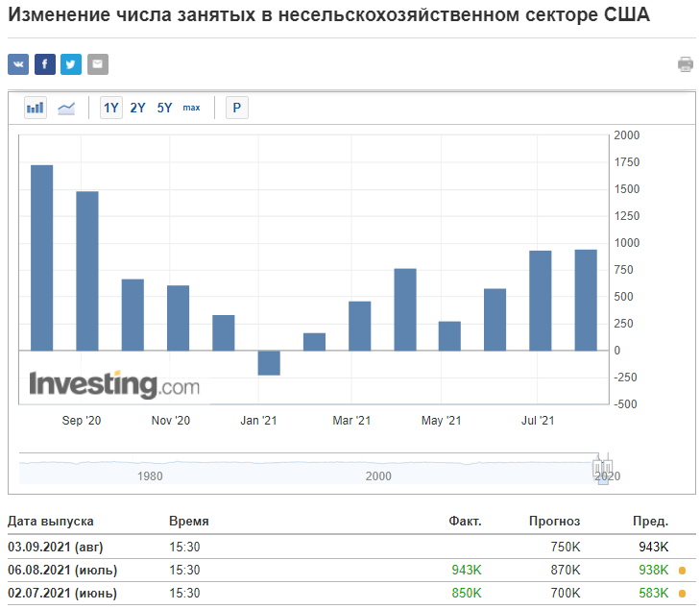The image size is (700, 609).
Task: Toggle the P forecast button
Action: point(237,108)
